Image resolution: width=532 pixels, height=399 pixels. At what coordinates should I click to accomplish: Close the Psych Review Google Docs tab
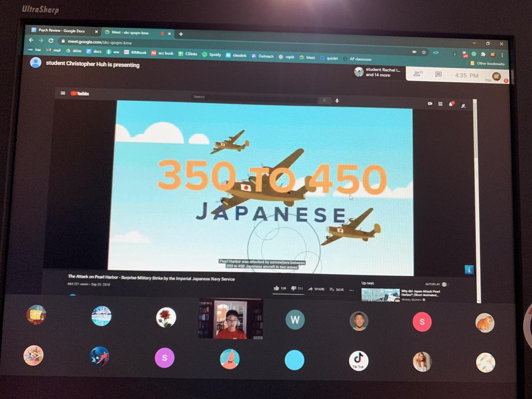click(96, 32)
